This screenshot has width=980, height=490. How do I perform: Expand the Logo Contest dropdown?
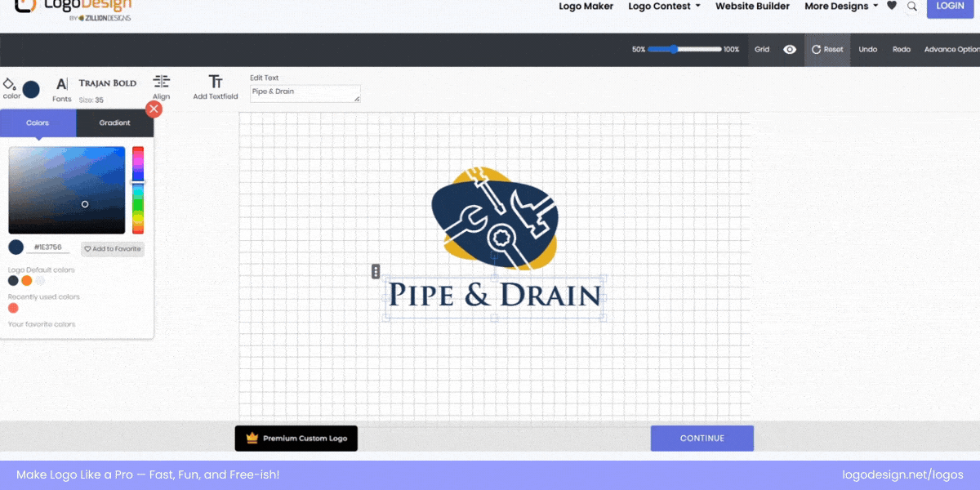[x=665, y=7]
